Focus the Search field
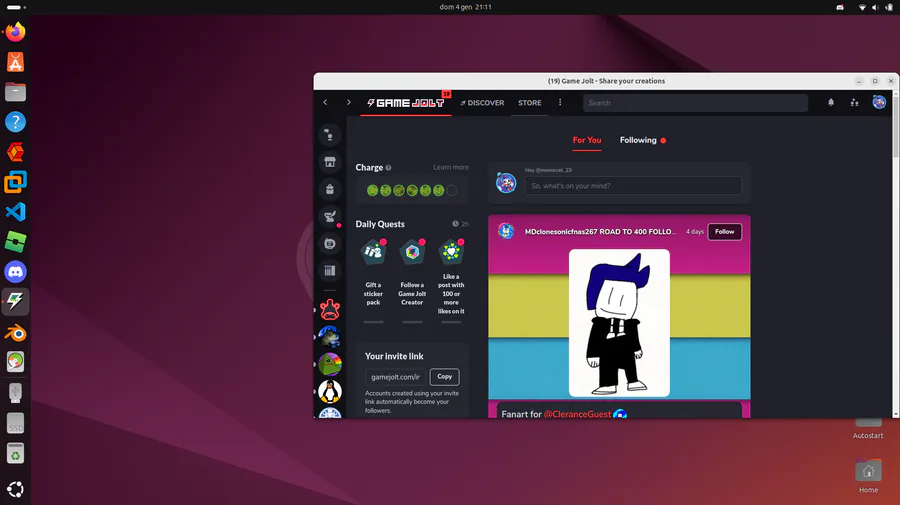This screenshot has height=505, width=900. 695,103
